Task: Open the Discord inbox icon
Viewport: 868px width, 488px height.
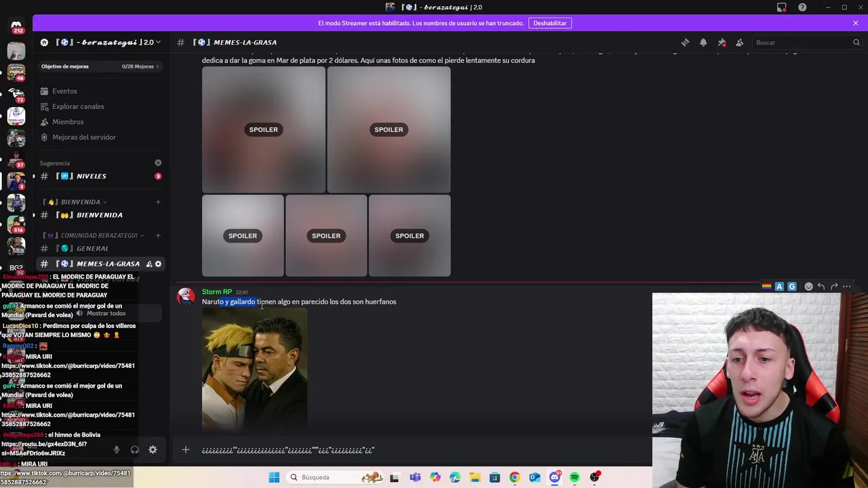Action: (782, 7)
